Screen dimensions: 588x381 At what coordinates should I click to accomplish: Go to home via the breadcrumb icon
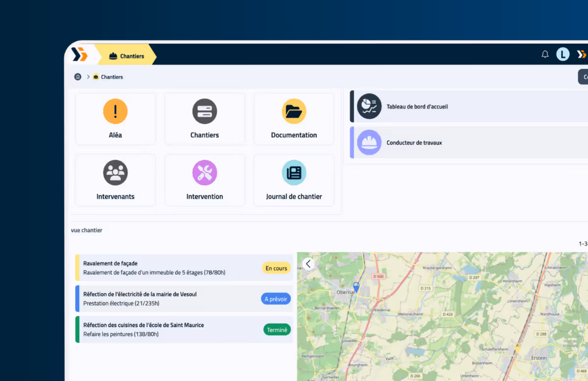click(x=77, y=77)
